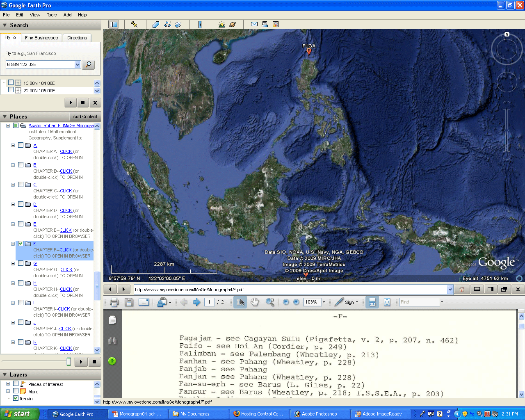
Task: Click the Add Content button
Action: click(85, 116)
